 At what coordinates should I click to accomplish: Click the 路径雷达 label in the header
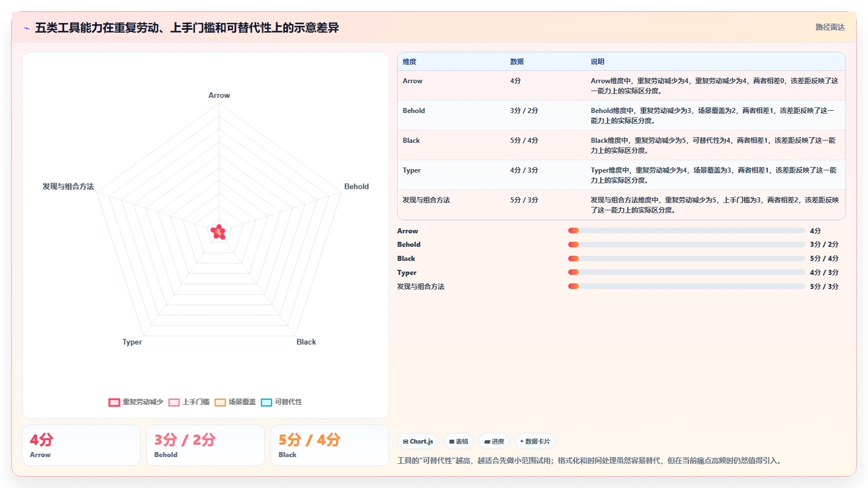(x=830, y=27)
